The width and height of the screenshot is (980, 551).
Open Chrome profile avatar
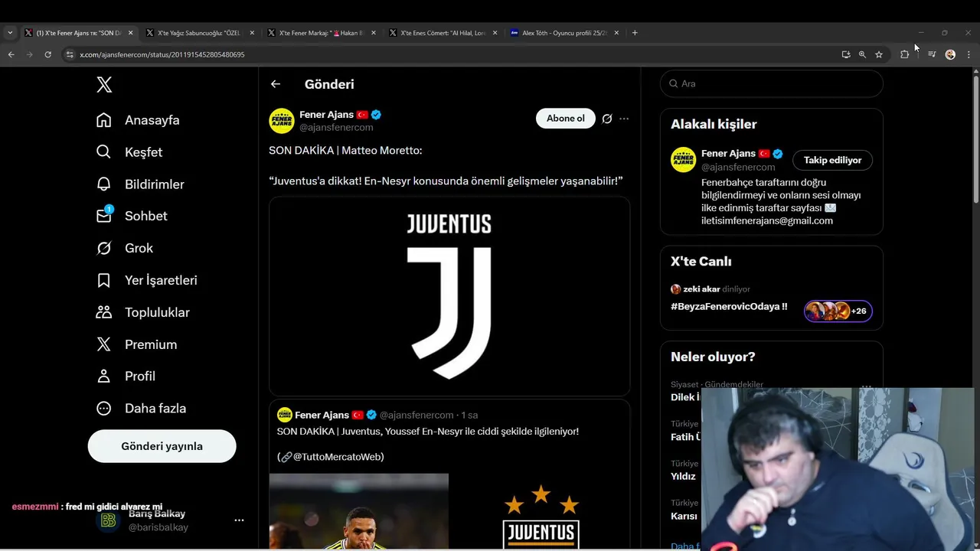tap(950, 54)
